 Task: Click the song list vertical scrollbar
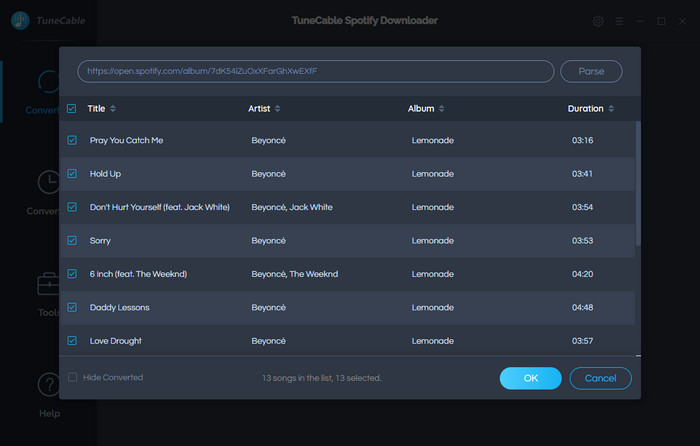(x=638, y=183)
